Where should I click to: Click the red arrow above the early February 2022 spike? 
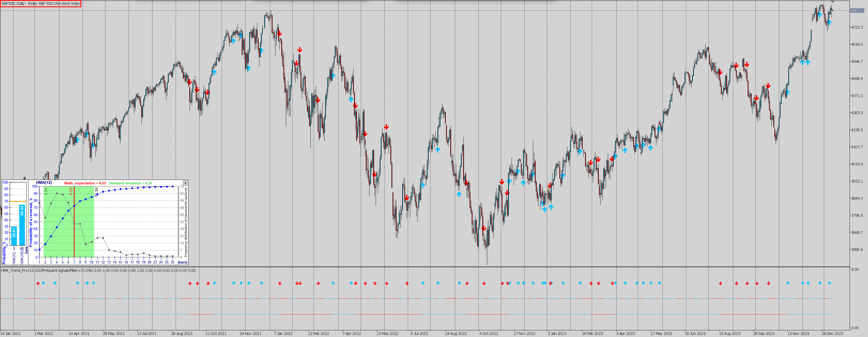pyautogui.click(x=299, y=50)
